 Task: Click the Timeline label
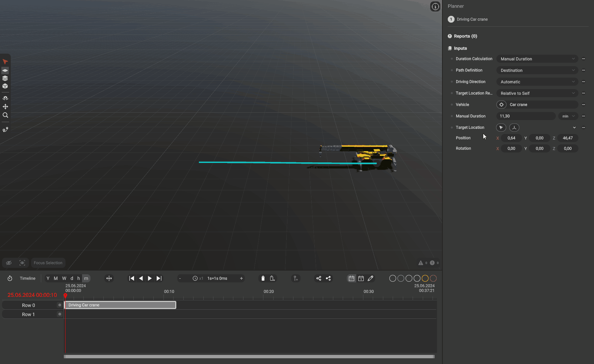(28, 278)
